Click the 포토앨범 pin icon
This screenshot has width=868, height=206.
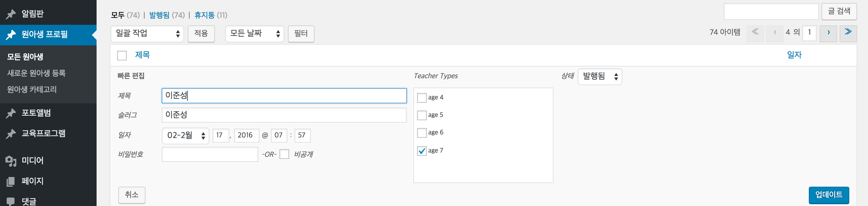coord(11,113)
